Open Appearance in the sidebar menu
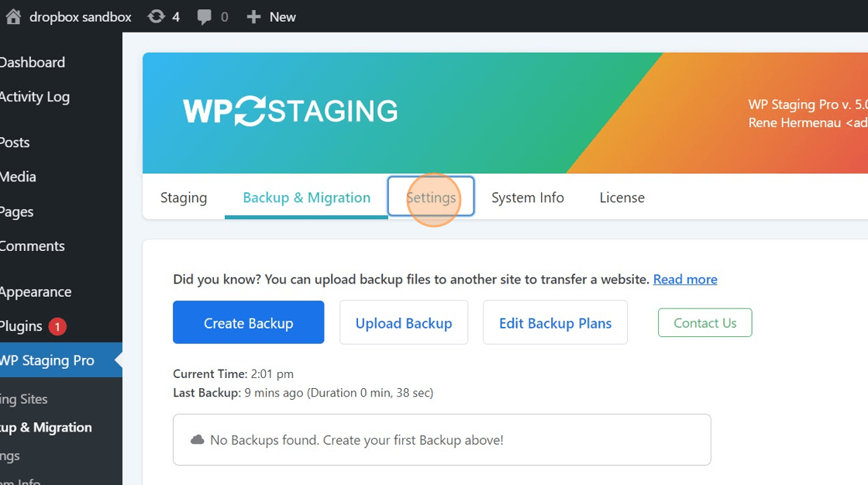Viewport: 868px width, 485px height. click(36, 292)
